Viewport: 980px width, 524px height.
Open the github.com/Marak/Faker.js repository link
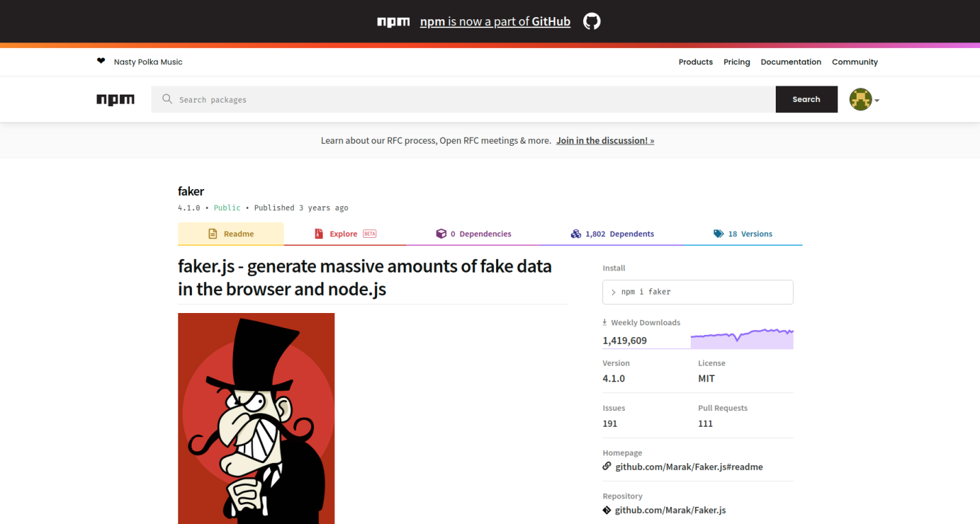point(670,510)
